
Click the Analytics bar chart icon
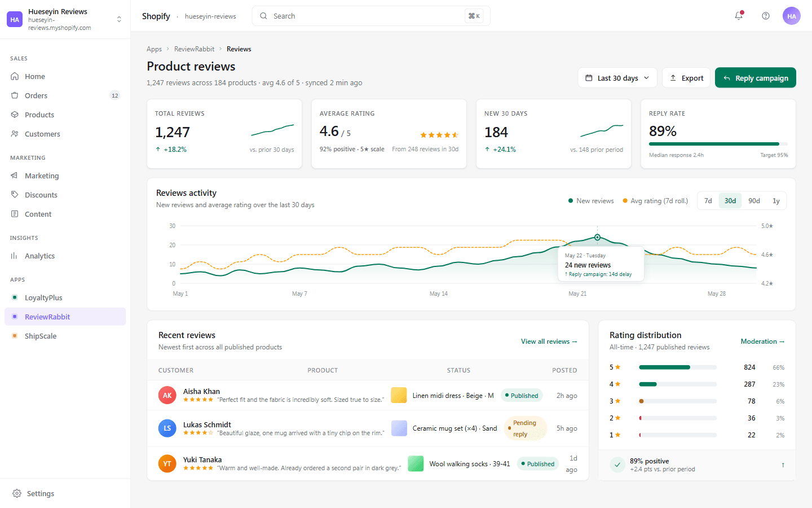pos(15,256)
